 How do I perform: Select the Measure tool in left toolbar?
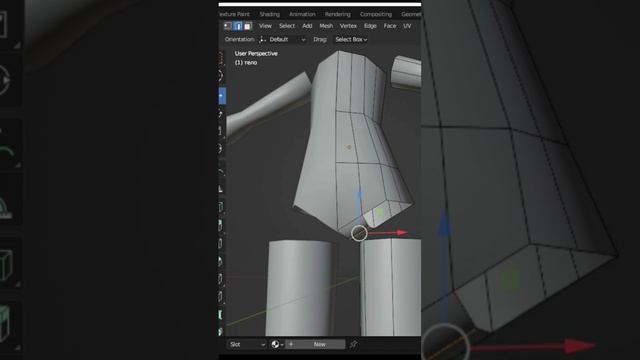pyautogui.click(x=221, y=189)
